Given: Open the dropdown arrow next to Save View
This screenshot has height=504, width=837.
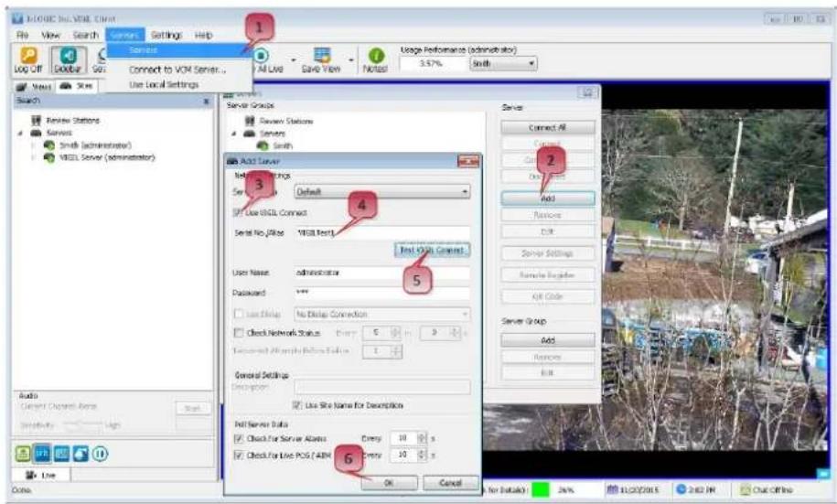Looking at the screenshot, I should click(x=350, y=59).
